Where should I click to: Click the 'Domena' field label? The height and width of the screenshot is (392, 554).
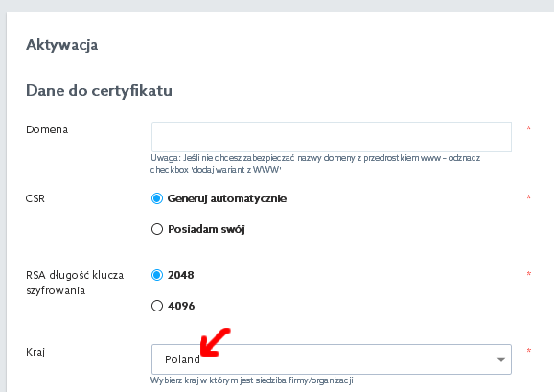47,129
